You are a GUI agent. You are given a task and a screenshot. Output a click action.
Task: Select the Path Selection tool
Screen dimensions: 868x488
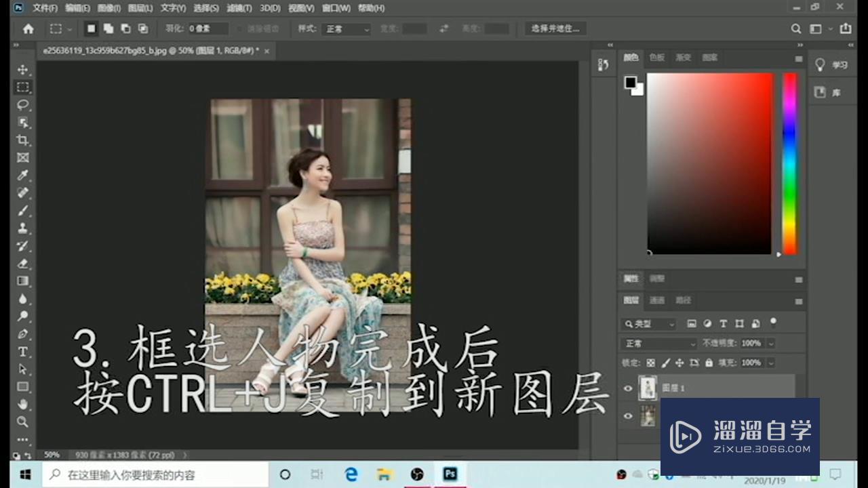(23, 369)
